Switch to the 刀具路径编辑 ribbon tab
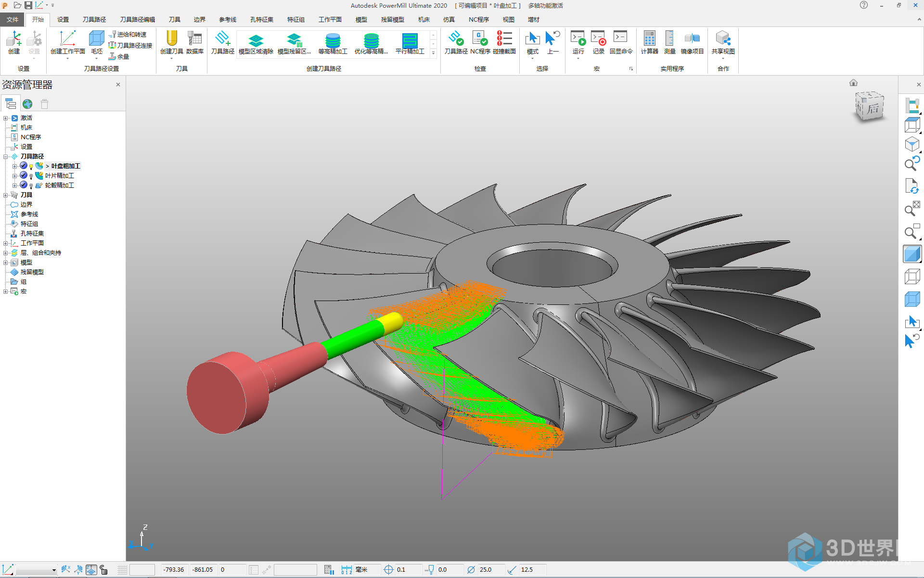The image size is (924, 578). [x=138, y=19]
